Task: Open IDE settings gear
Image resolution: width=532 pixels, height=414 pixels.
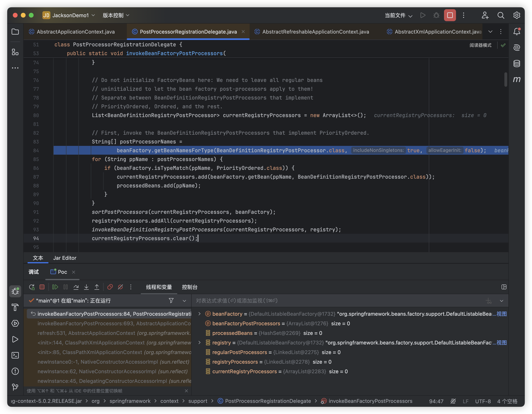Action: [x=517, y=15]
